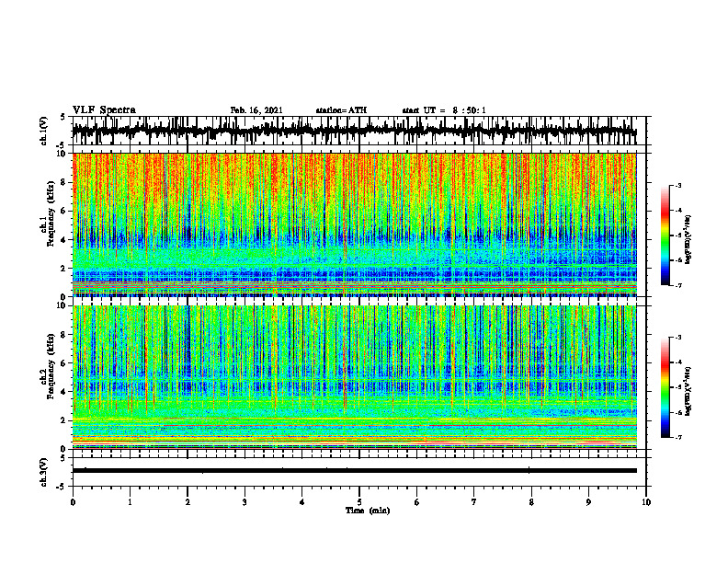Click the "station=ATH" header label
The height and width of the screenshot is (563, 728).
pos(341,110)
